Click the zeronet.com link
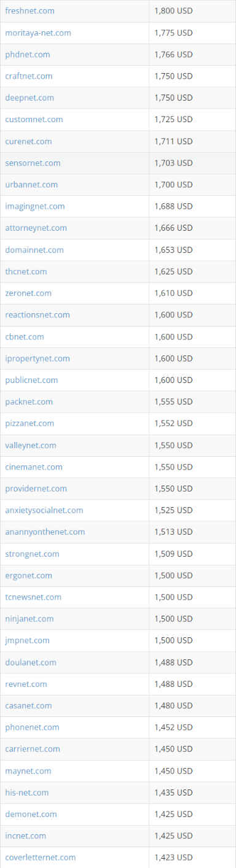Image resolution: width=236 pixels, height=868 pixels. coord(28,293)
